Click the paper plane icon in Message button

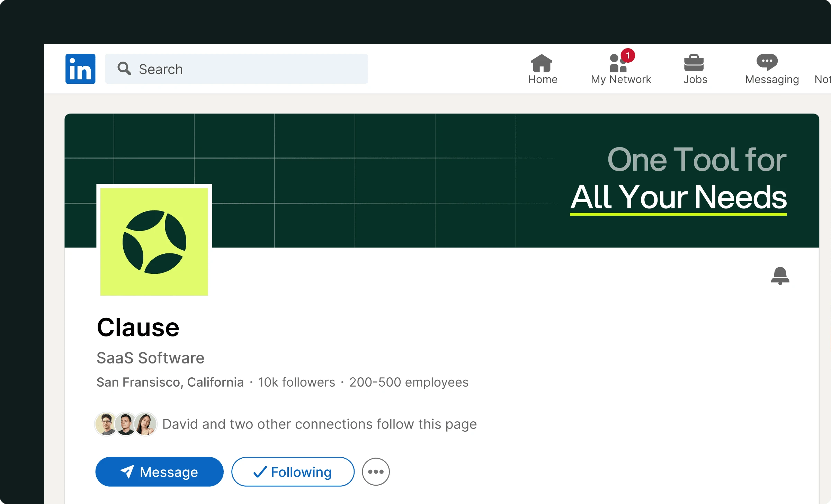point(127,471)
